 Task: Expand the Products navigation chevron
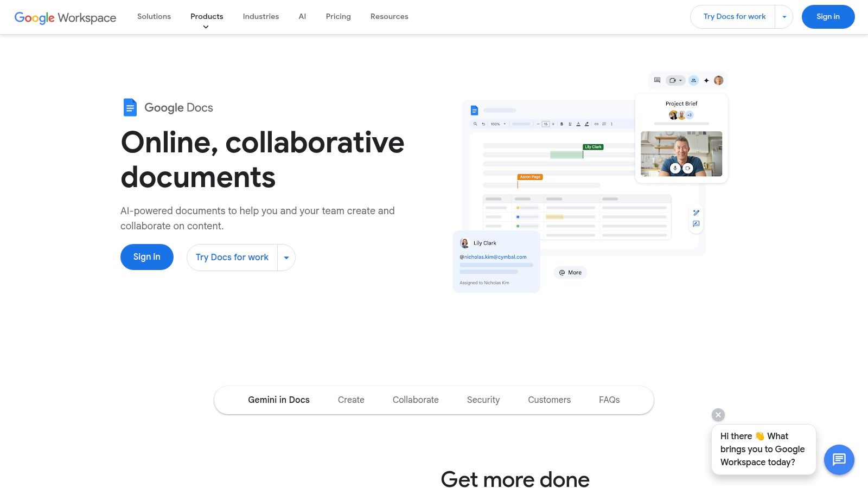pyautogui.click(x=206, y=26)
